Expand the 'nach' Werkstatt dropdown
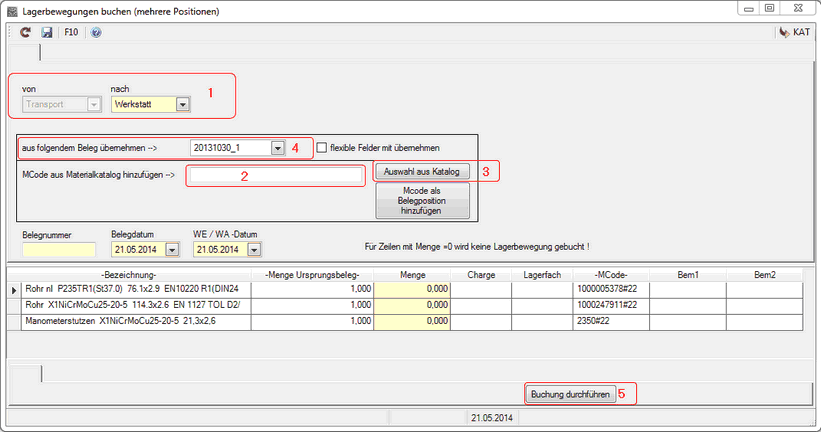The width and height of the screenshot is (821, 432). point(182,103)
